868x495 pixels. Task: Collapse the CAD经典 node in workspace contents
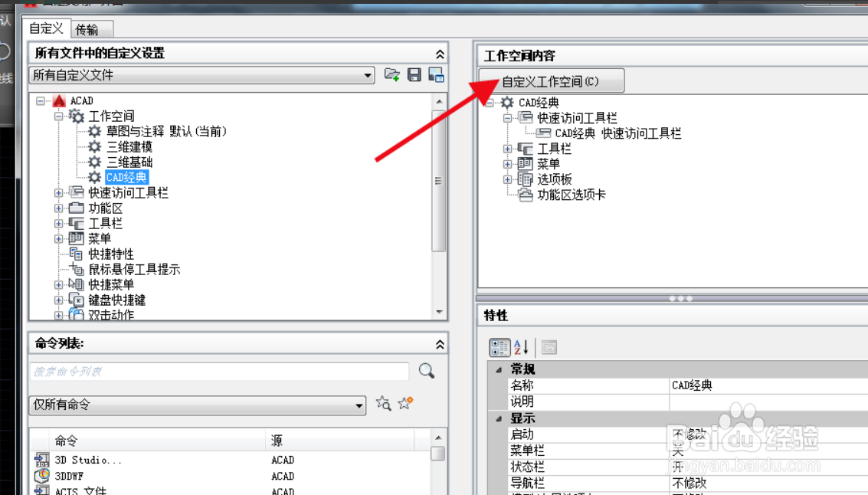coord(490,103)
